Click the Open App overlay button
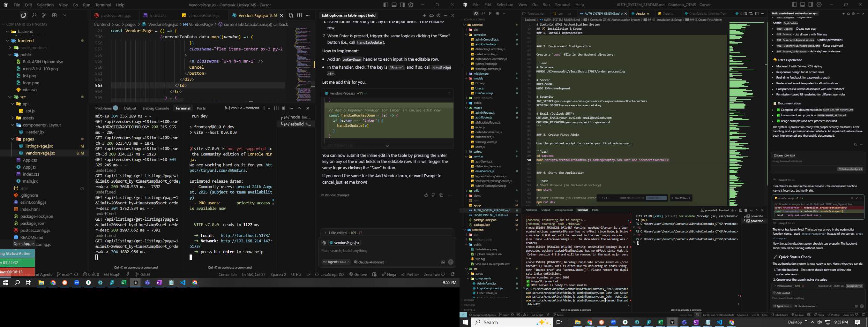Image resolution: width=868 pixels, height=327 pixels. click(x=24, y=244)
